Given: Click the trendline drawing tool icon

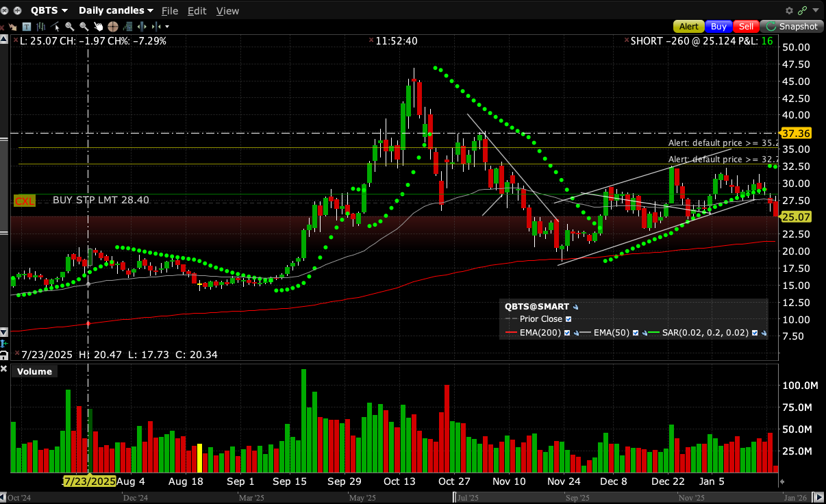Looking at the screenshot, I should point(55,27).
